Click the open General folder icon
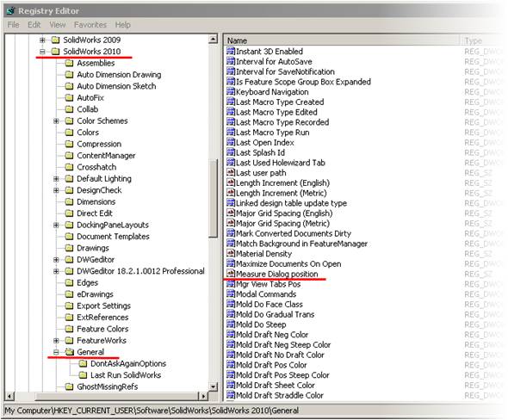This screenshot has width=508, height=420. click(x=70, y=352)
